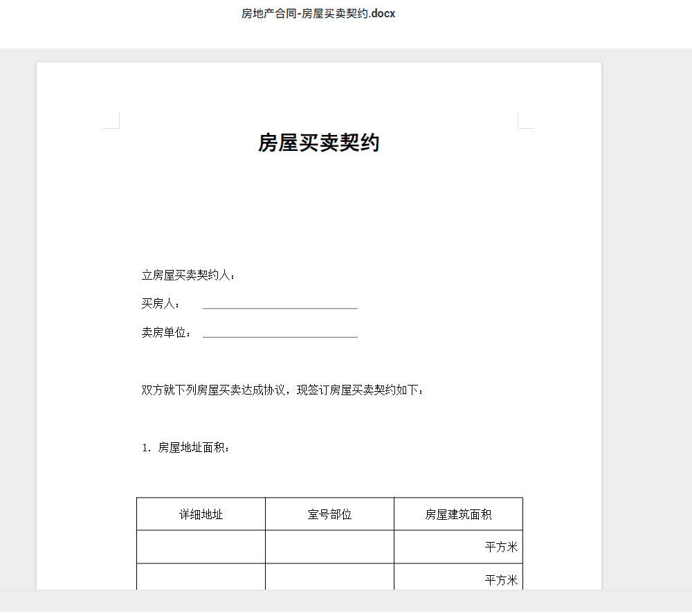Click the first row 平方米 cell

459,547
